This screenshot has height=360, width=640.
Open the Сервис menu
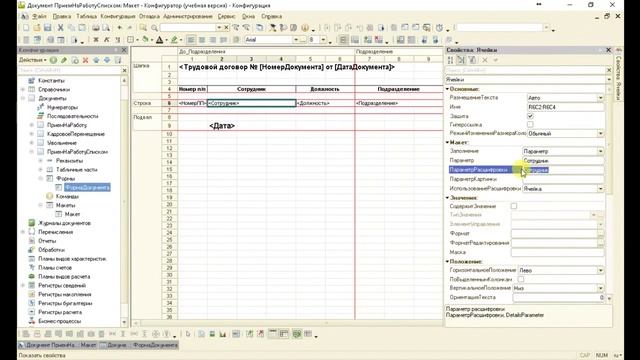click(x=226, y=16)
